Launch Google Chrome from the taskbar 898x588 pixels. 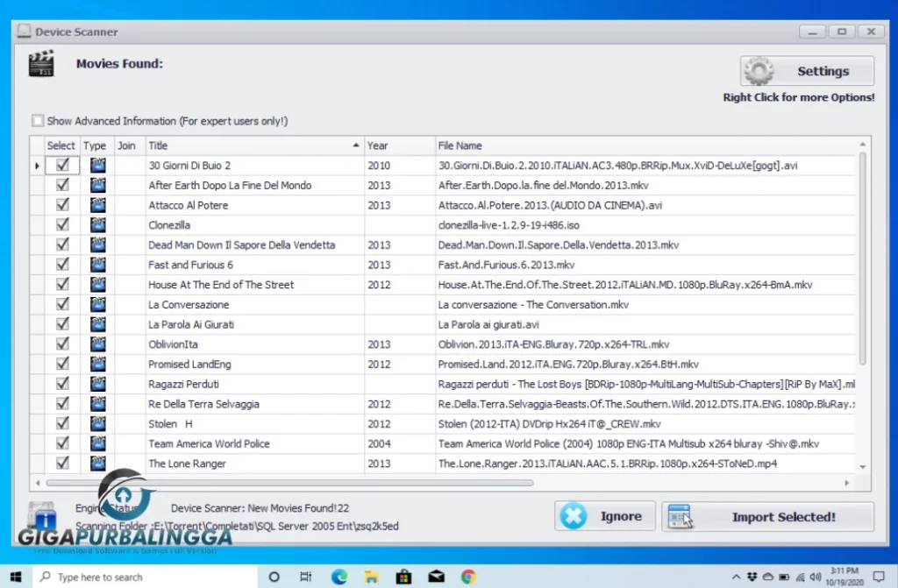point(467,577)
